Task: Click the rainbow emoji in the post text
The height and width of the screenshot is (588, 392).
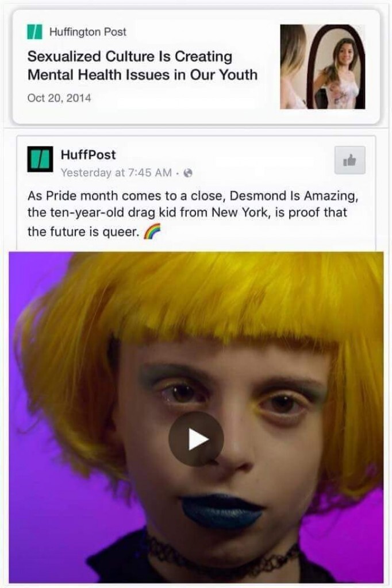Action: (x=152, y=231)
